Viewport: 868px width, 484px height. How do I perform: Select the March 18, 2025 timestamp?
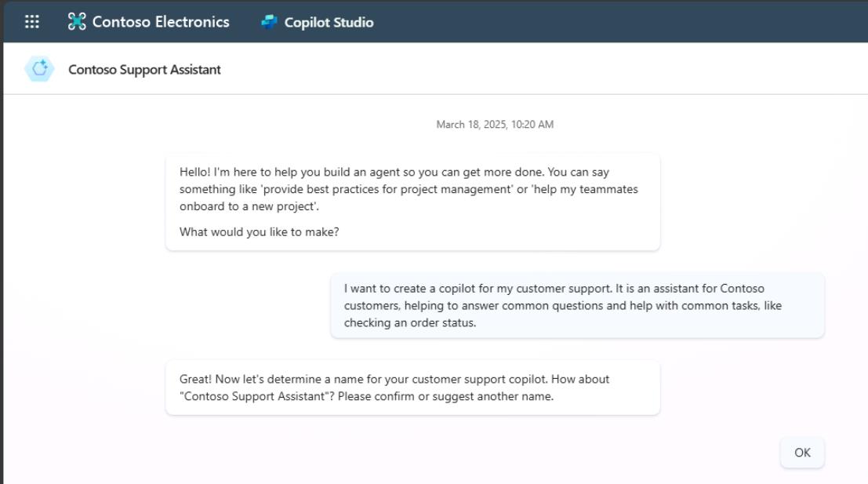coord(495,125)
